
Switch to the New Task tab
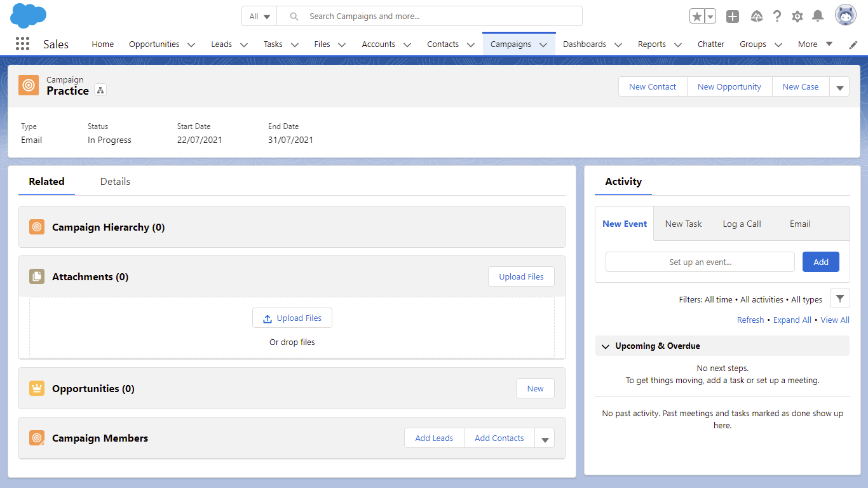[x=684, y=224]
